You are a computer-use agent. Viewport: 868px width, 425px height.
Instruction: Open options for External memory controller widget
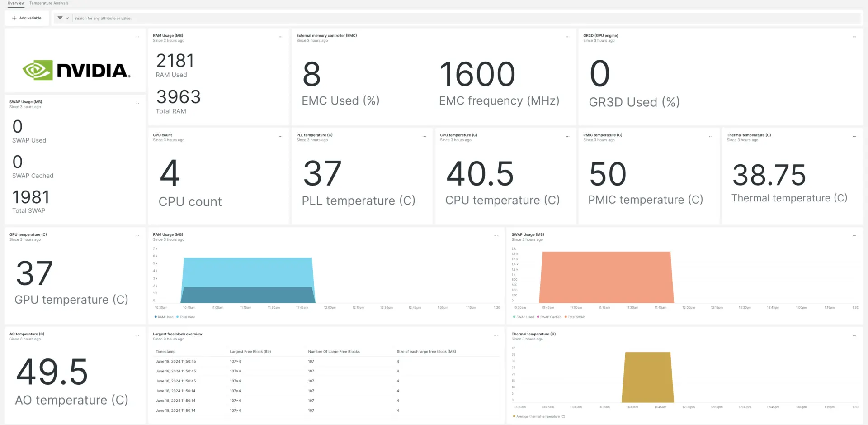567,37
